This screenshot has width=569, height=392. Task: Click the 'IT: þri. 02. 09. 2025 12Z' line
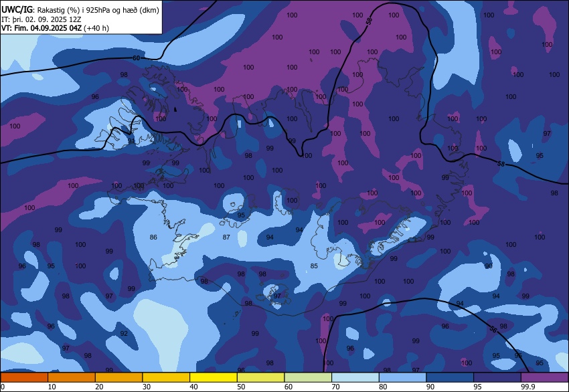[x=41, y=19]
